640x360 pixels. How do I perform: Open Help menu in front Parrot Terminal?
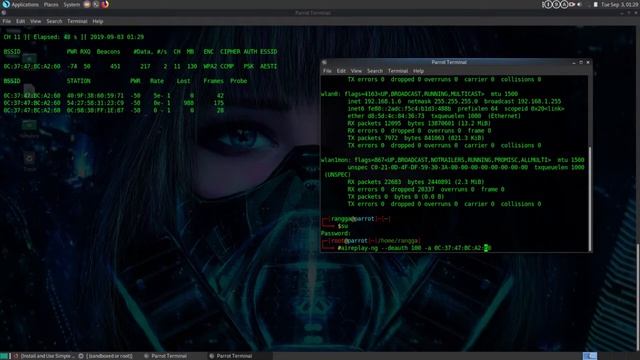418,71
